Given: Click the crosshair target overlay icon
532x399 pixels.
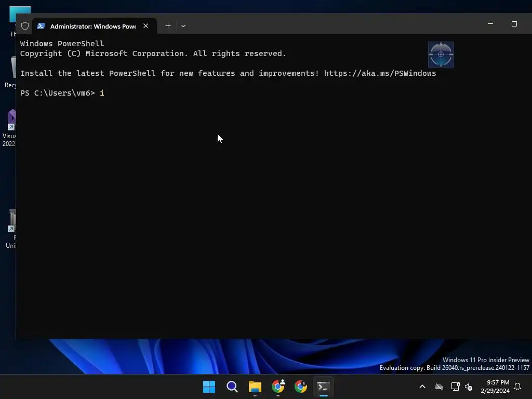Looking at the screenshot, I should pos(441,54).
